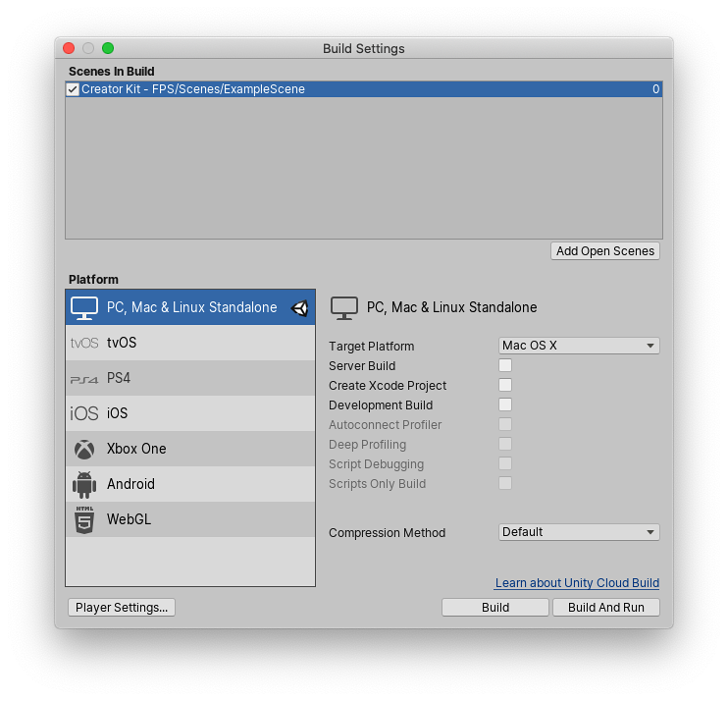Click the PC Mac Linux monitor icon in platform list

tap(83, 308)
